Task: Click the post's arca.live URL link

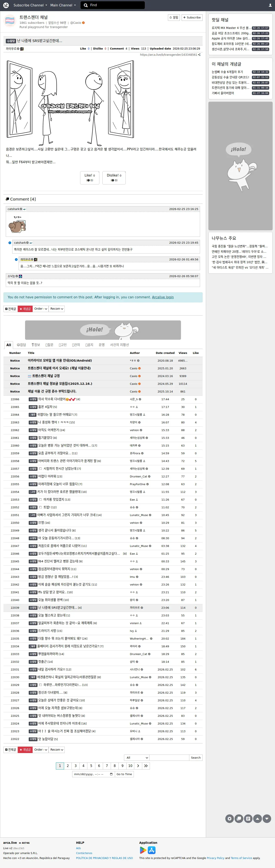Action: point(169,55)
